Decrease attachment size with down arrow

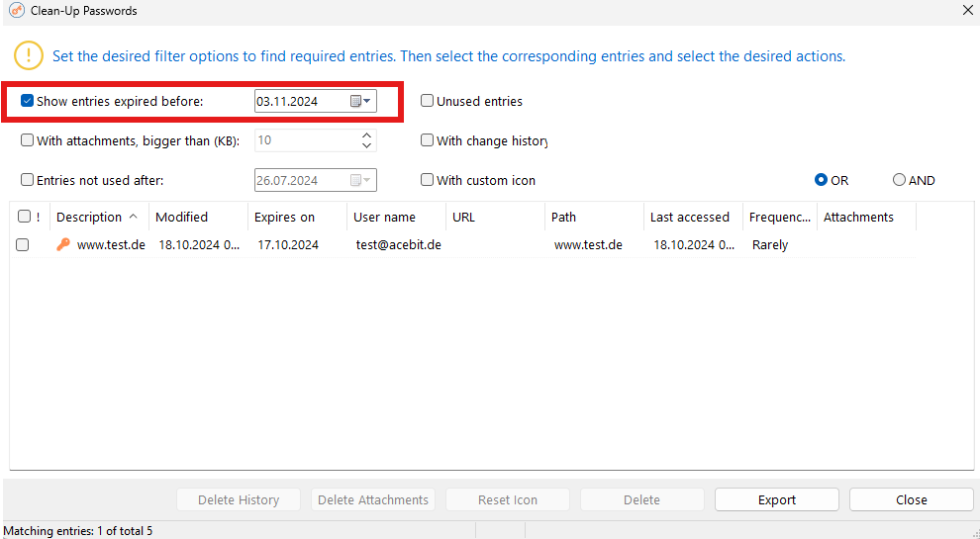tap(367, 145)
